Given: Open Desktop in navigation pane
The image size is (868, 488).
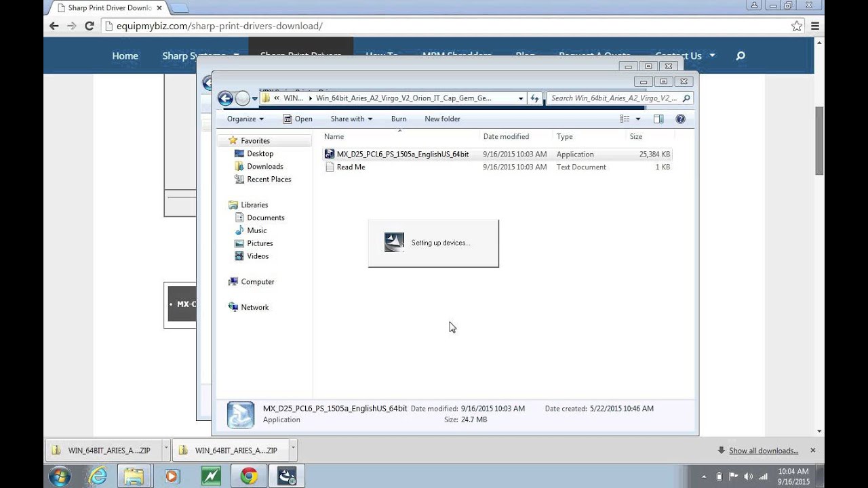Looking at the screenshot, I should [260, 153].
